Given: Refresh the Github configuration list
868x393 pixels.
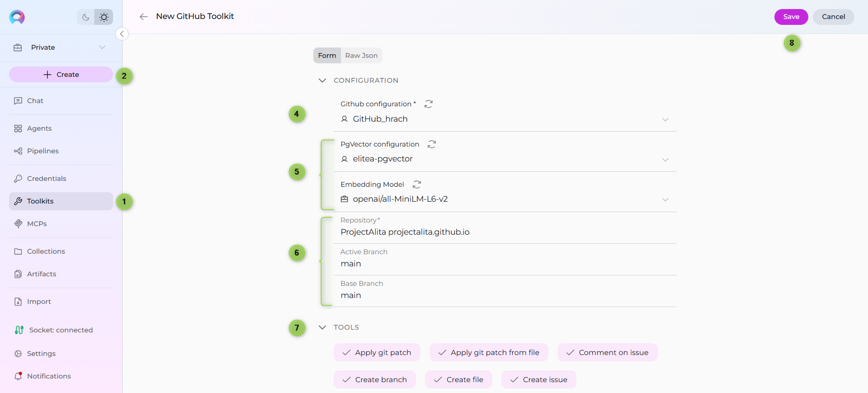Looking at the screenshot, I should [x=429, y=104].
